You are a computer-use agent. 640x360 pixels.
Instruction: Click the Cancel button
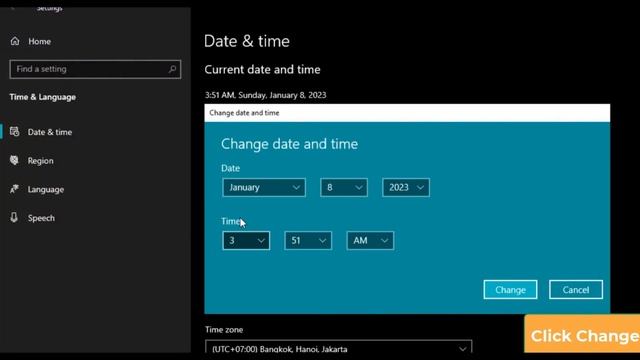tap(576, 289)
